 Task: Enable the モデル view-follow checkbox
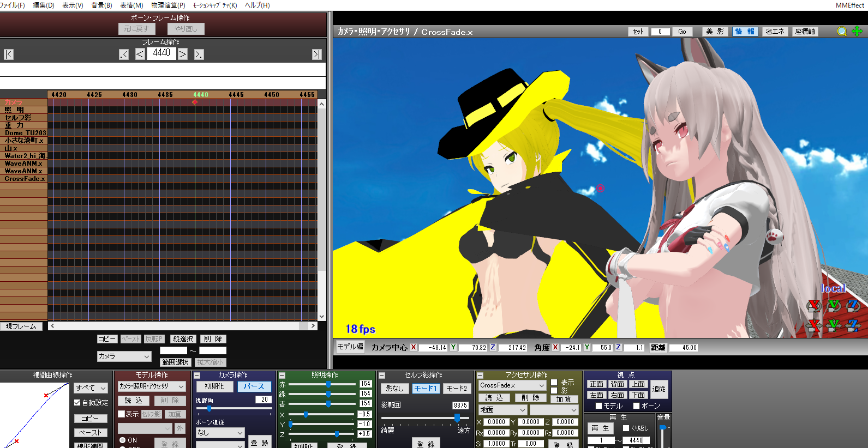598,406
